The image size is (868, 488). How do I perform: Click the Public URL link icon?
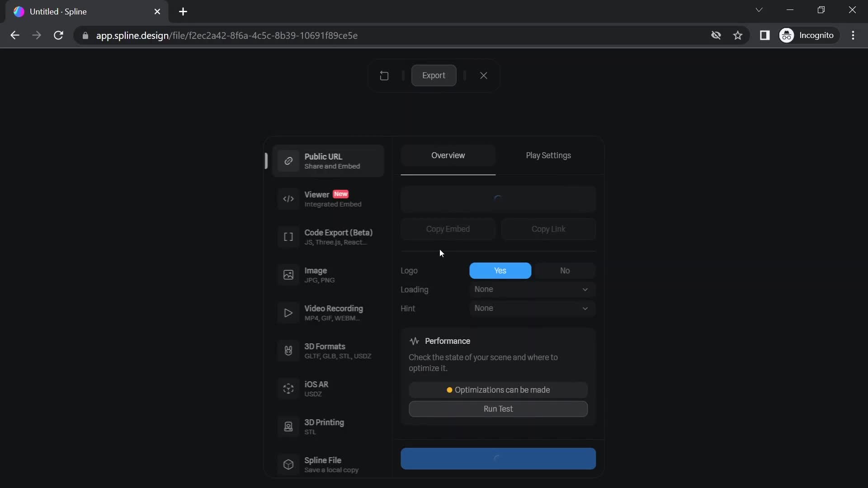(288, 161)
